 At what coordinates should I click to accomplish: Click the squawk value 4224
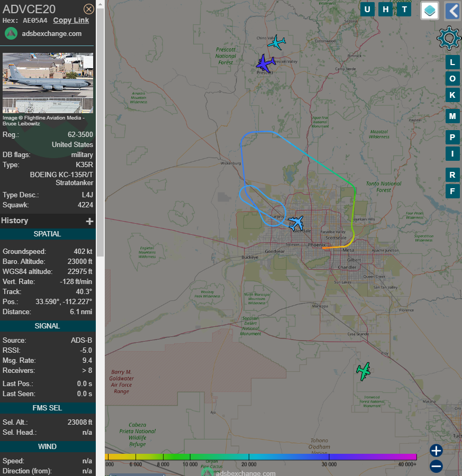point(85,205)
